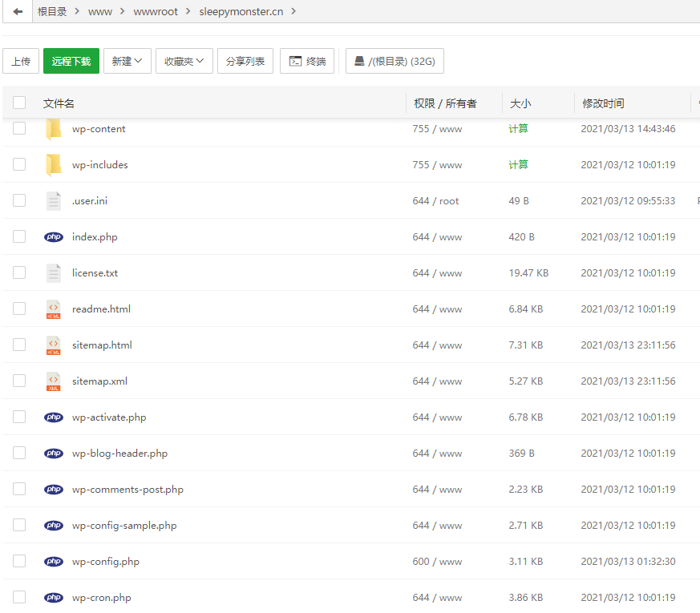The image size is (700, 613).
Task: Check the wp-includes row checkbox
Action: (19, 164)
